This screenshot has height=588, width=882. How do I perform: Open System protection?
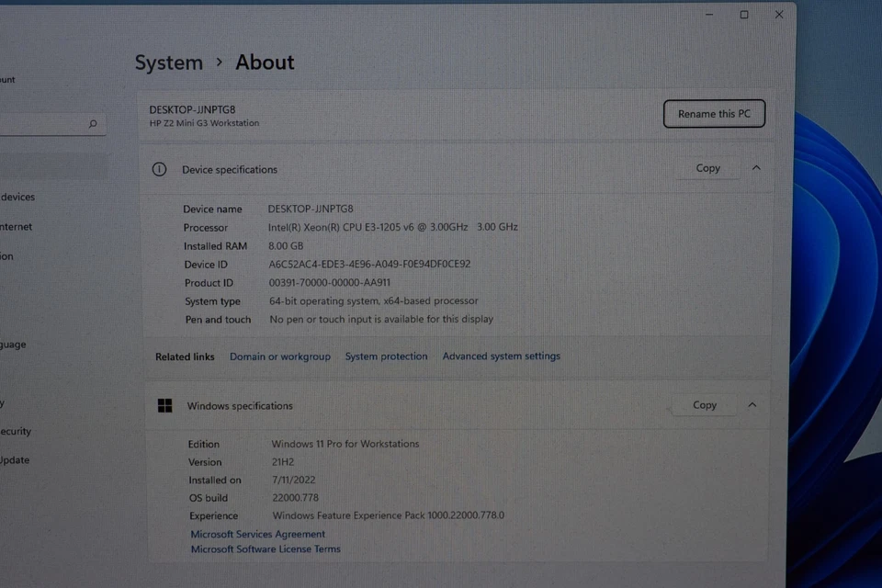tap(386, 356)
